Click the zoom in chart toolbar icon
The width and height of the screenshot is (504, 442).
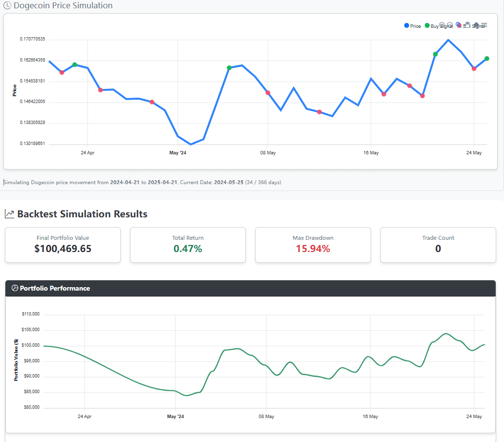(442, 25)
